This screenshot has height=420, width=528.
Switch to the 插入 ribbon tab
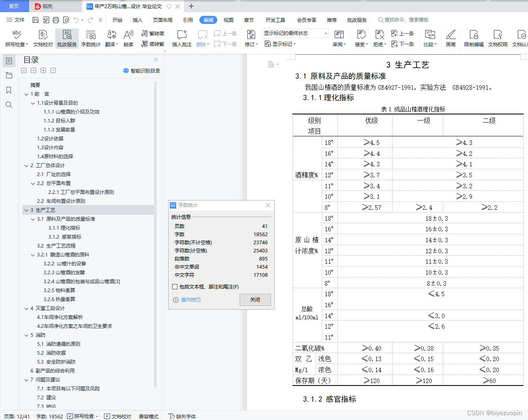138,20
